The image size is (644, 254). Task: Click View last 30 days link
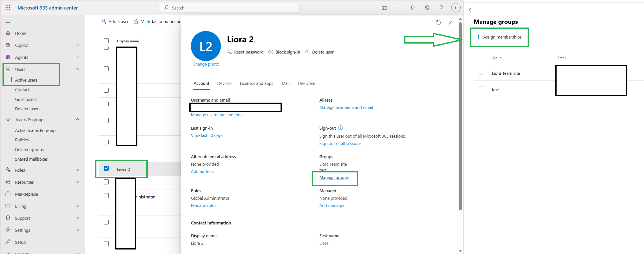pyautogui.click(x=207, y=135)
